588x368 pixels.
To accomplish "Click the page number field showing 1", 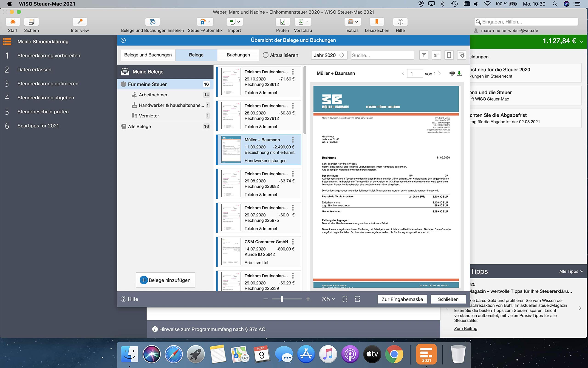I will [415, 74].
